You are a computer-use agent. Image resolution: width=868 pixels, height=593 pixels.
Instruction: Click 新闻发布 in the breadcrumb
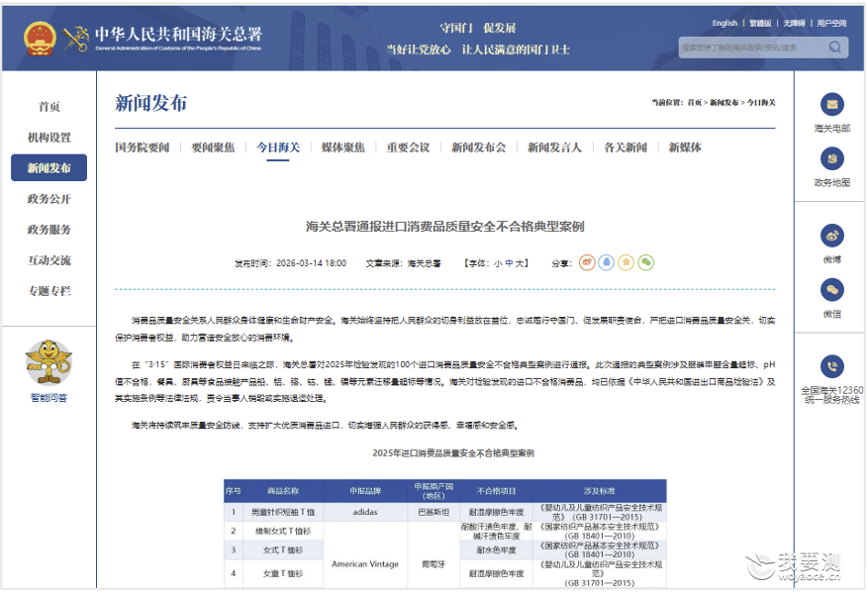[x=724, y=102]
